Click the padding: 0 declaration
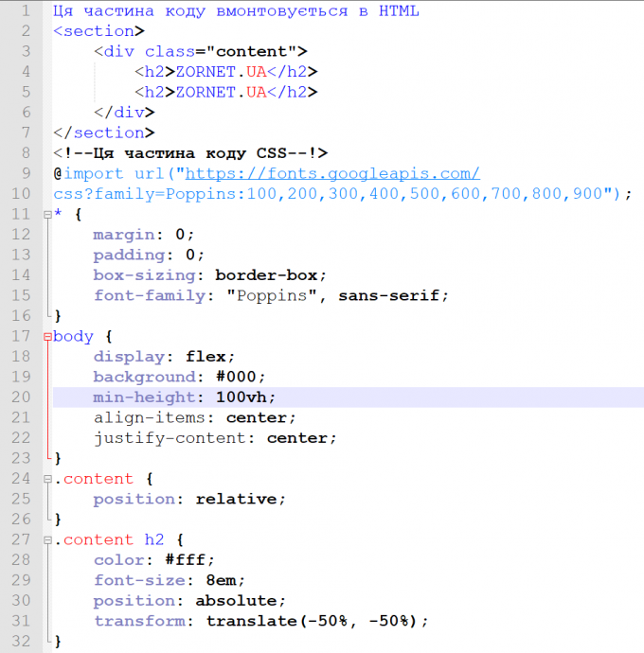 [149, 255]
